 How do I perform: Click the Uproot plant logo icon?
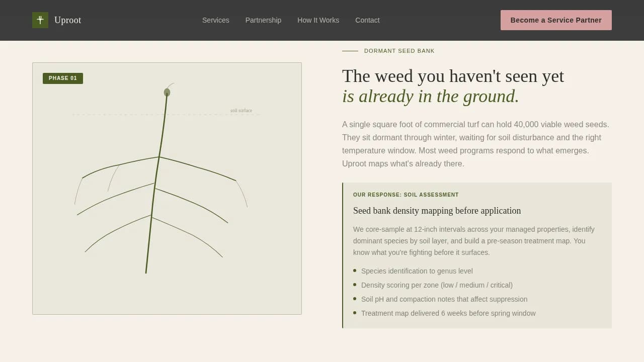coord(40,20)
